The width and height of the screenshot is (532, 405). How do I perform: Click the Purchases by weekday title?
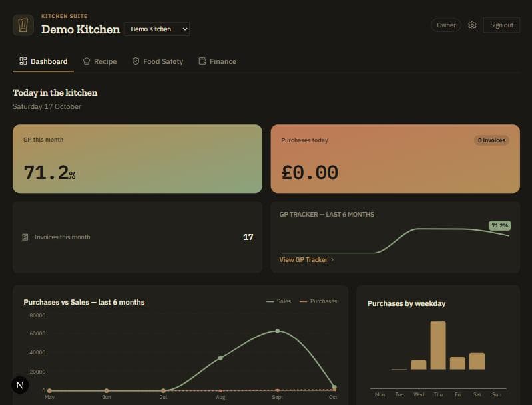point(406,303)
